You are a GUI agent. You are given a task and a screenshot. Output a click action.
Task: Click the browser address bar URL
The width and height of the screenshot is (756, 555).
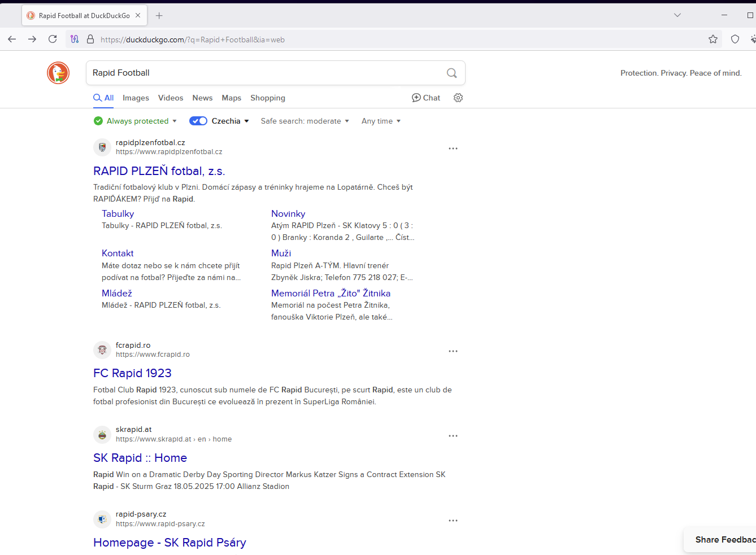pyautogui.click(x=193, y=40)
